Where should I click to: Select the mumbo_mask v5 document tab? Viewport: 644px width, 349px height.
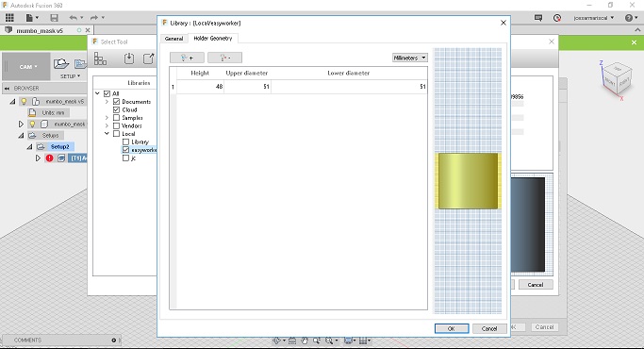click(x=40, y=30)
